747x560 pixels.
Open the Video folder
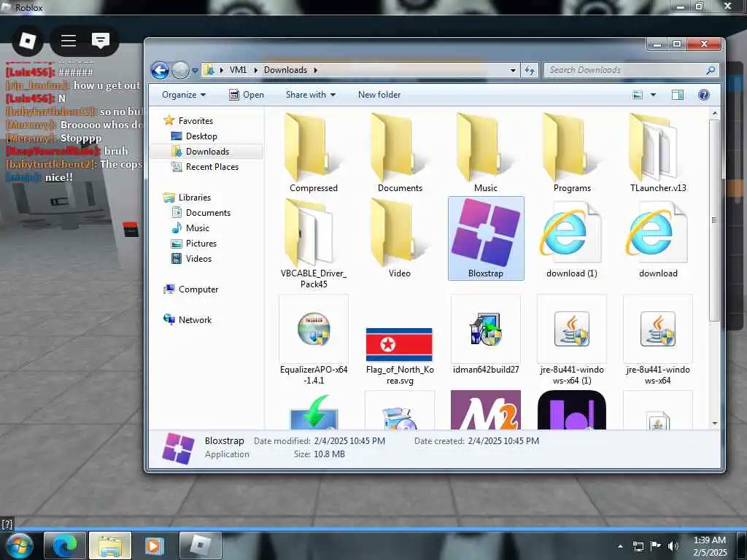pos(400,238)
